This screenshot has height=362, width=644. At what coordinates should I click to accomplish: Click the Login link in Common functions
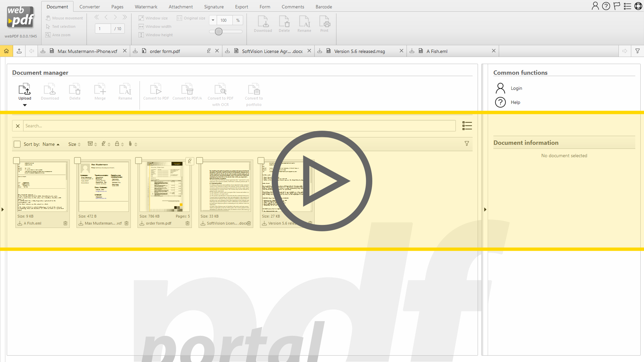[517, 88]
